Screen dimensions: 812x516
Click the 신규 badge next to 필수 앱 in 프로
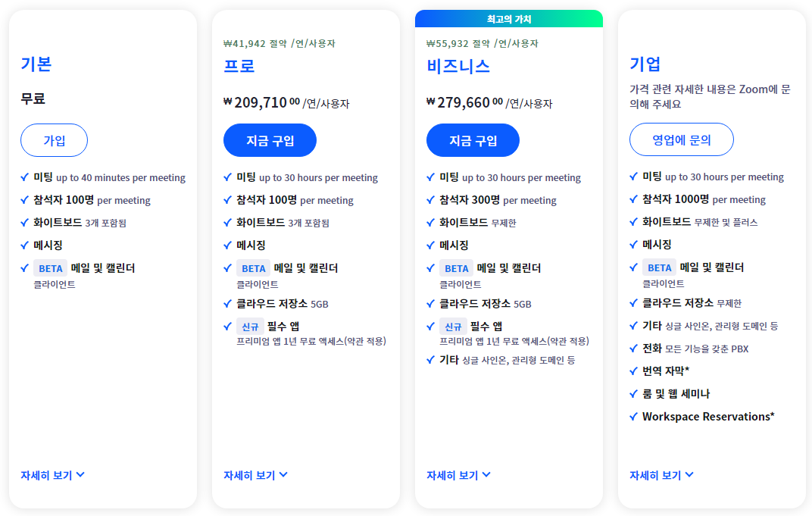point(250,327)
